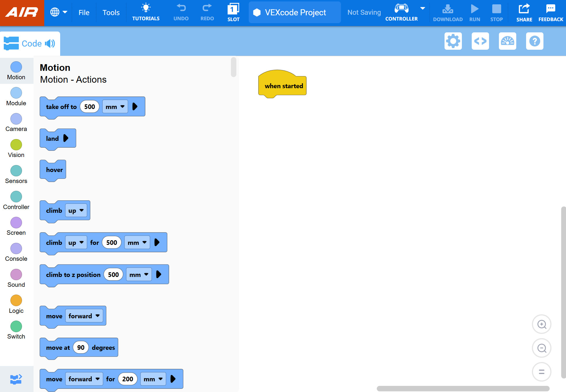Click the Help question mark icon
This screenshot has height=392, width=566.
tap(534, 41)
